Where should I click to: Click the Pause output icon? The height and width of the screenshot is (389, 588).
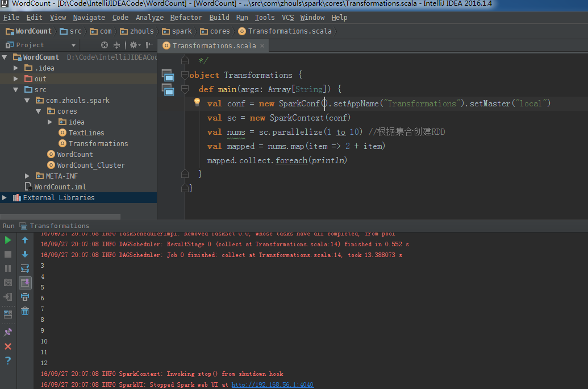click(7, 268)
